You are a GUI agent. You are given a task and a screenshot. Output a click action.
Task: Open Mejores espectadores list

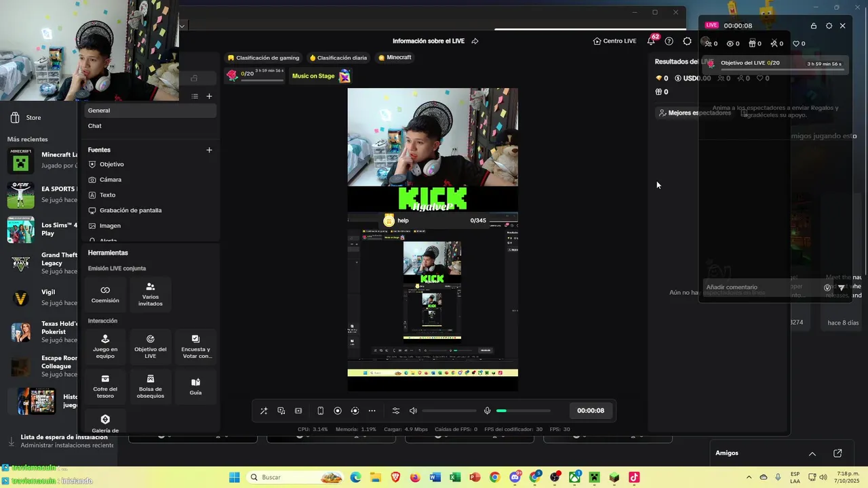point(695,113)
